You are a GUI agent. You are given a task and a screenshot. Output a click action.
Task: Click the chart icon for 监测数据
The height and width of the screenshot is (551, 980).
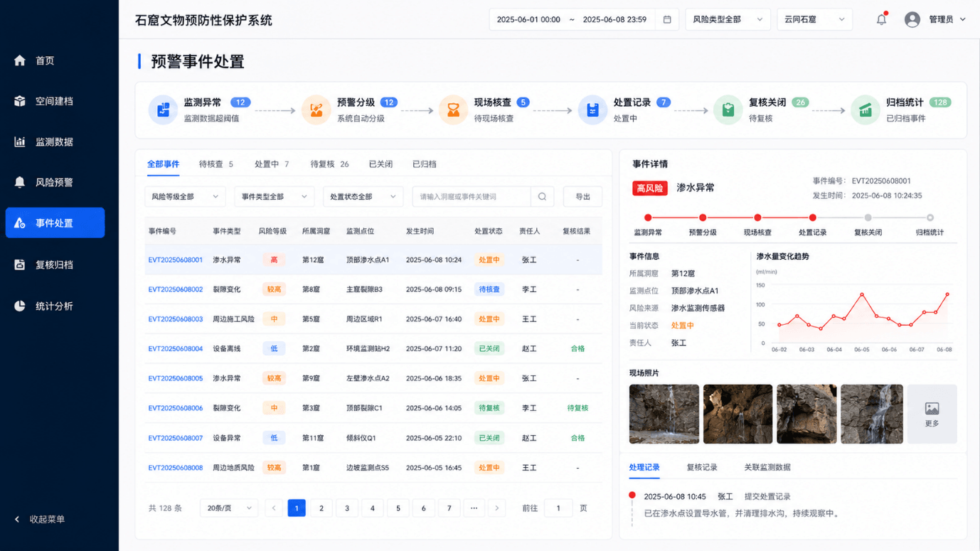click(x=20, y=141)
